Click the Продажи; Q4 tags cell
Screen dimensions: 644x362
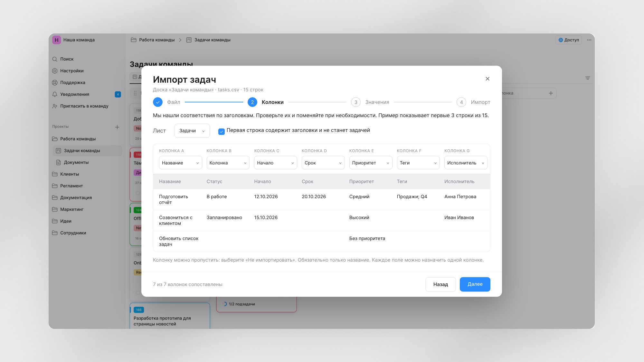click(412, 197)
